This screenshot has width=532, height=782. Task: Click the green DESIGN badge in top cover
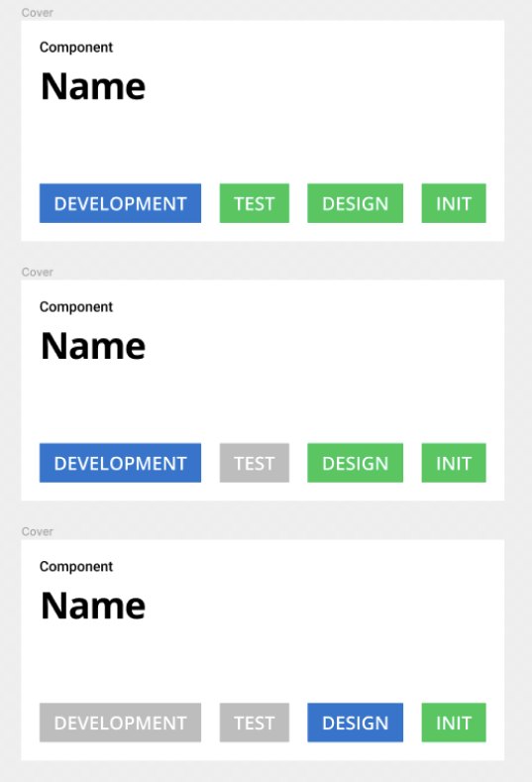point(355,203)
